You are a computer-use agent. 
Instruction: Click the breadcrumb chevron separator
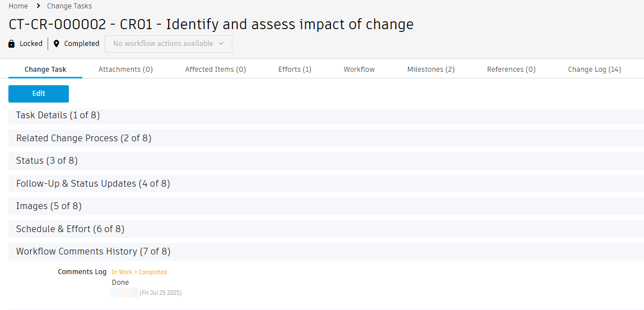[38, 6]
